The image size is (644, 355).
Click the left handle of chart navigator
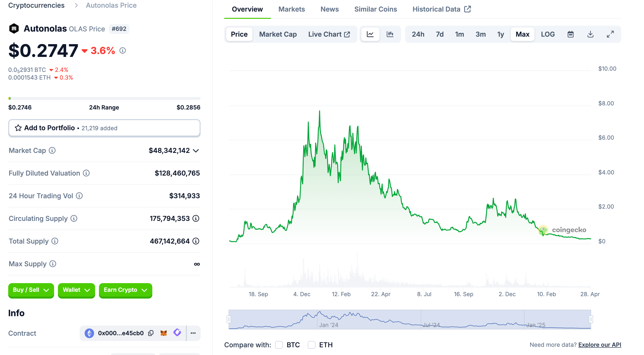pyautogui.click(x=229, y=319)
